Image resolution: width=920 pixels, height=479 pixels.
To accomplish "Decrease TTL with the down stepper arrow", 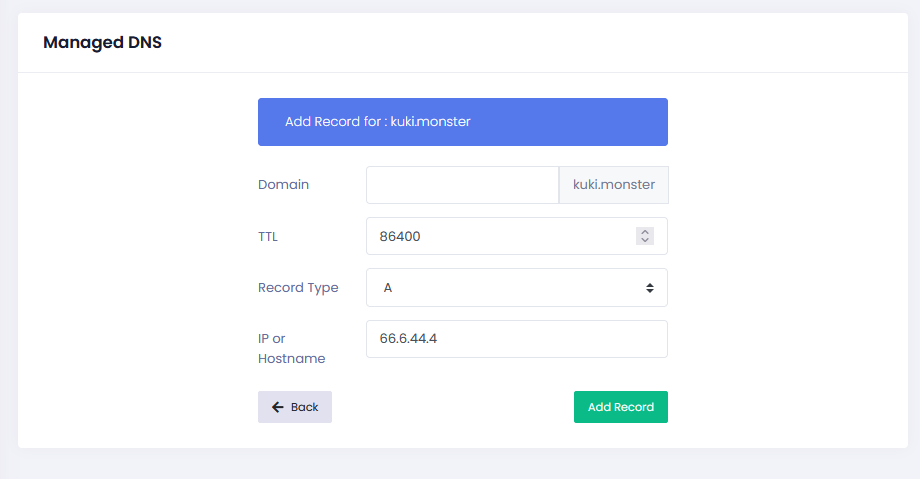I will tap(645, 241).
